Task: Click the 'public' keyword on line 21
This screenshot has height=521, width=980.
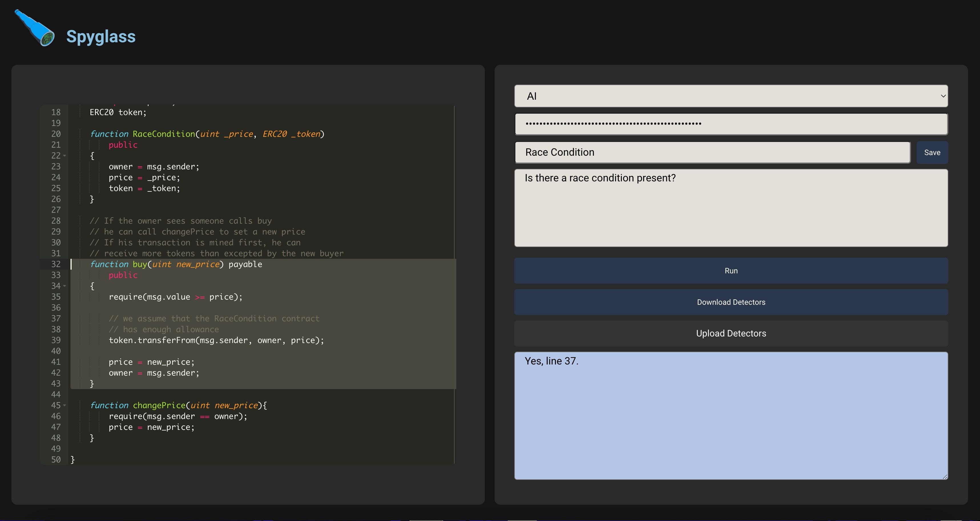Action: (x=123, y=145)
